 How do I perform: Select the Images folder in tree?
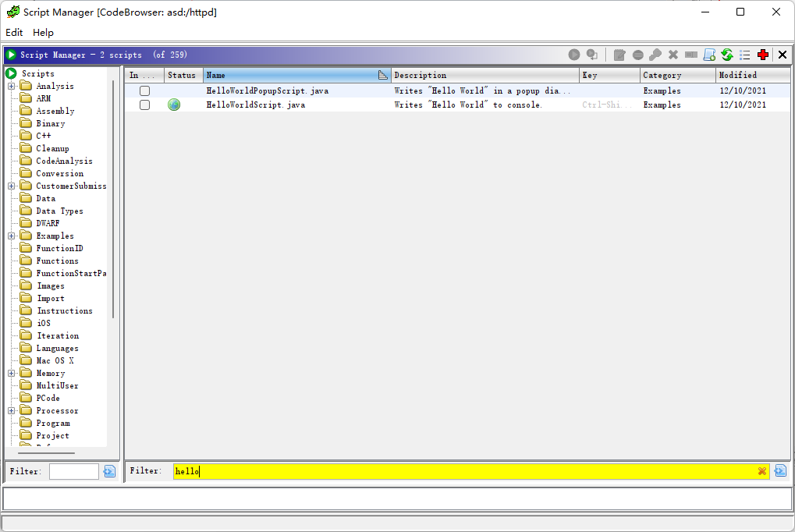(50, 286)
